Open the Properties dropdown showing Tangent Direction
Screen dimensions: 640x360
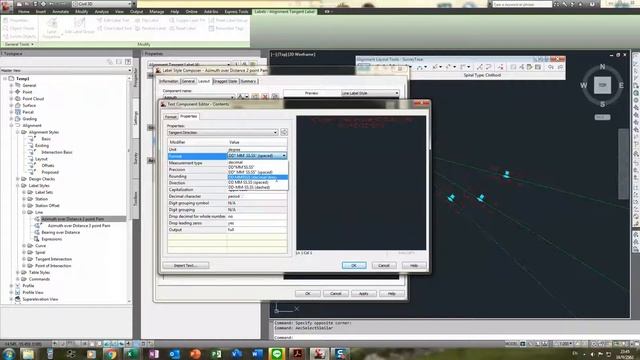click(x=223, y=132)
